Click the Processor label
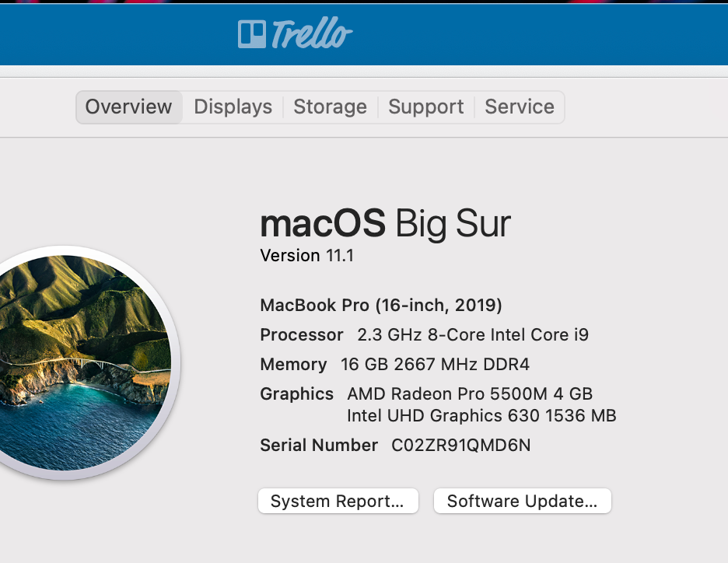Viewport: 728px width, 563px height. pos(302,334)
